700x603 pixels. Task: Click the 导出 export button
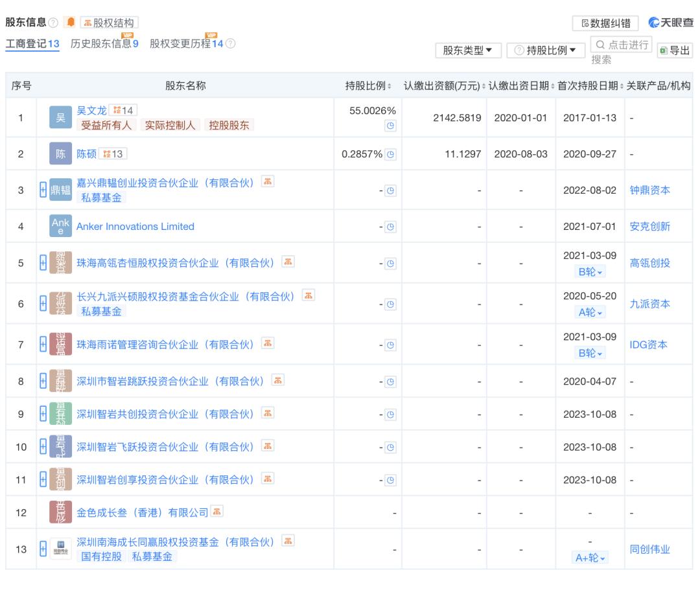click(675, 51)
